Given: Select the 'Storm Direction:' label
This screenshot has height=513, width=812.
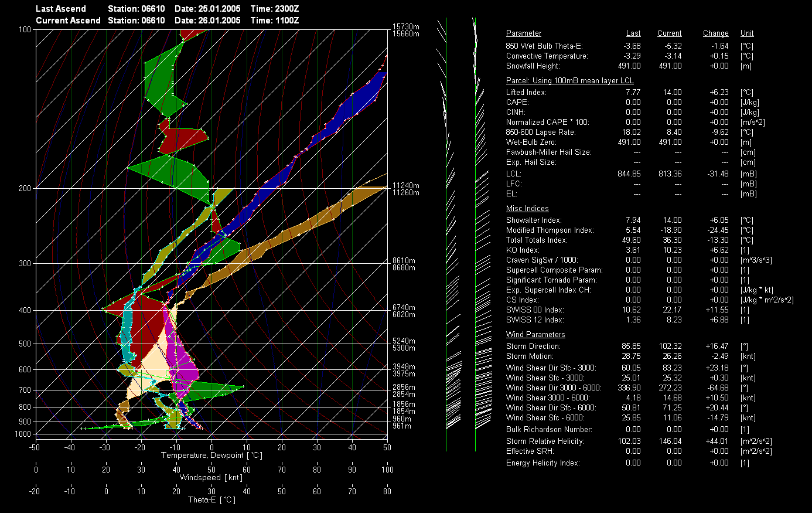Looking at the screenshot, I should tap(533, 346).
